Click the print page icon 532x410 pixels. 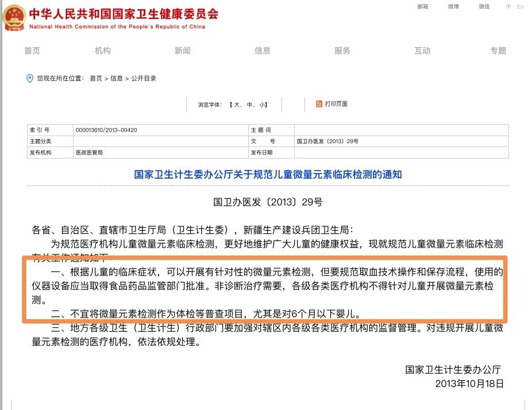pyautogui.click(x=318, y=105)
